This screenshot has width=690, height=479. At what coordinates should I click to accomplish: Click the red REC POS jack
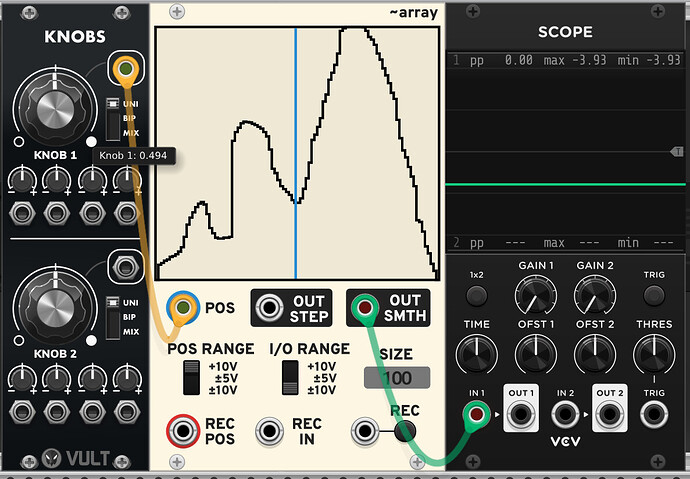181,431
